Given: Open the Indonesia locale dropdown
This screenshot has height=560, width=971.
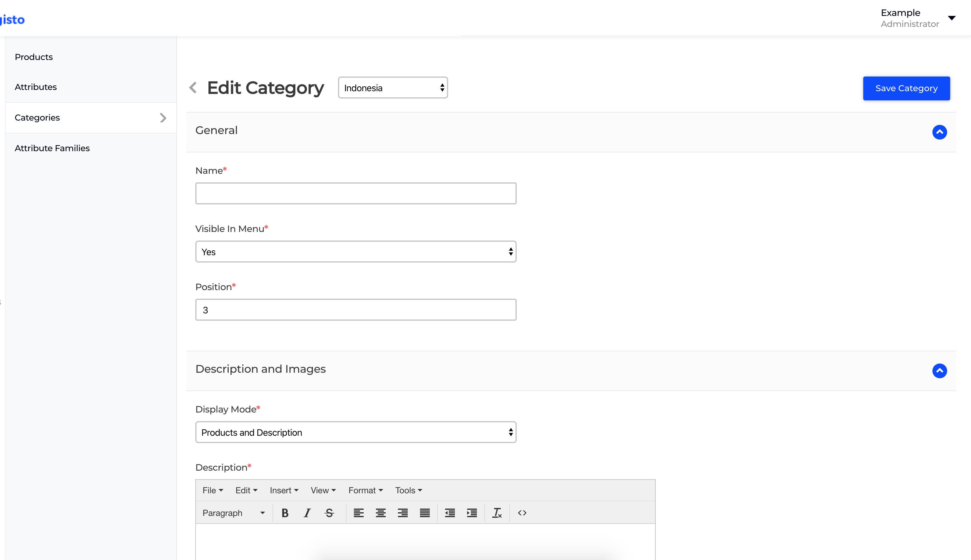Looking at the screenshot, I should (393, 88).
